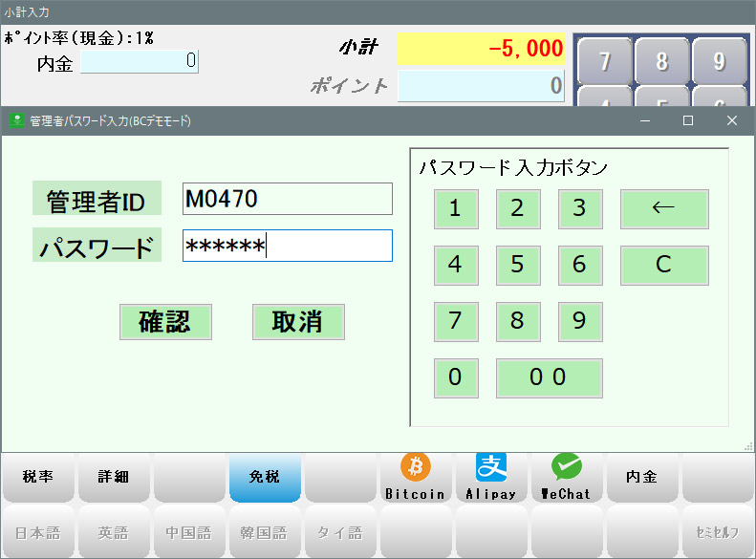Open the 税率 tax rate button

(x=38, y=477)
